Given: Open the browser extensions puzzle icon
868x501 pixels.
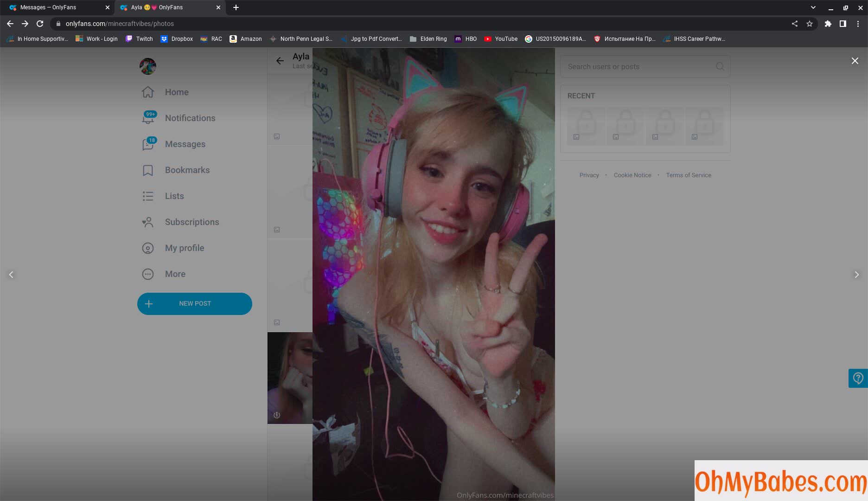Looking at the screenshot, I should click(x=828, y=24).
